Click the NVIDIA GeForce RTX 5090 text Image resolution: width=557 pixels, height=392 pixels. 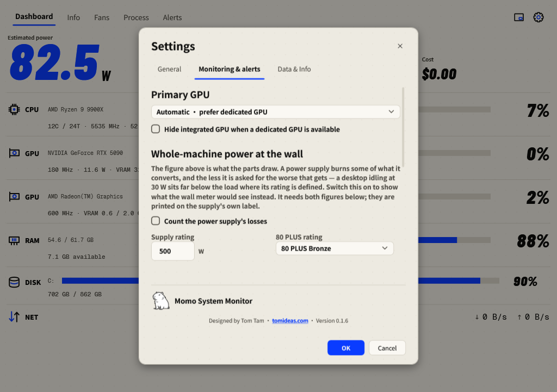pyautogui.click(x=85, y=153)
